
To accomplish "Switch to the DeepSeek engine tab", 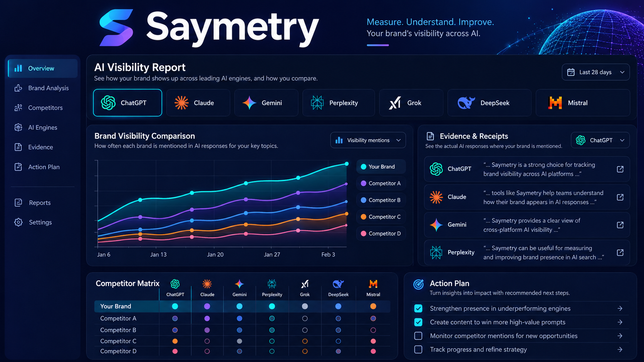I will pos(489,103).
